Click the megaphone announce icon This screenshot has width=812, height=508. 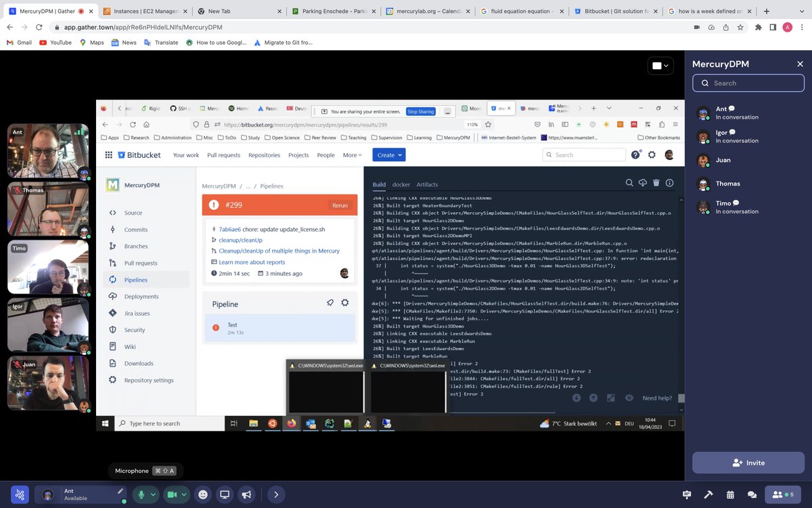pyautogui.click(x=246, y=495)
